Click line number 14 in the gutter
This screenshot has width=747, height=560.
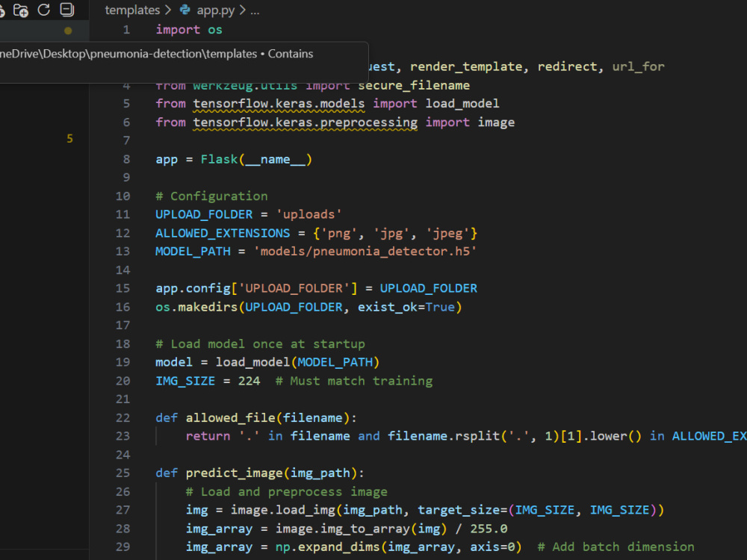point(123,270)
